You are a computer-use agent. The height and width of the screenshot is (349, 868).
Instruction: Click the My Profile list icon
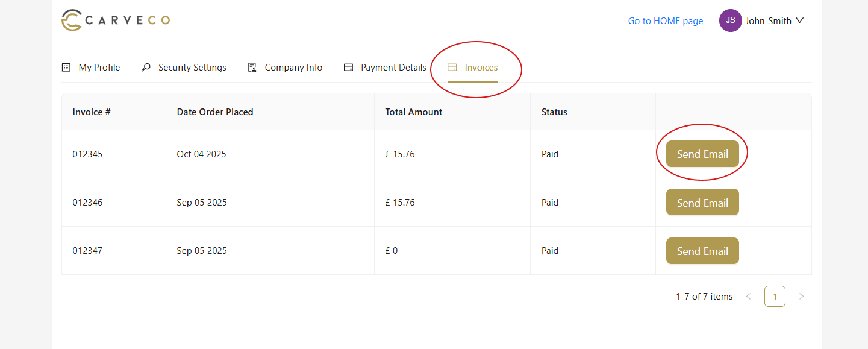click(x=66, y=68)
